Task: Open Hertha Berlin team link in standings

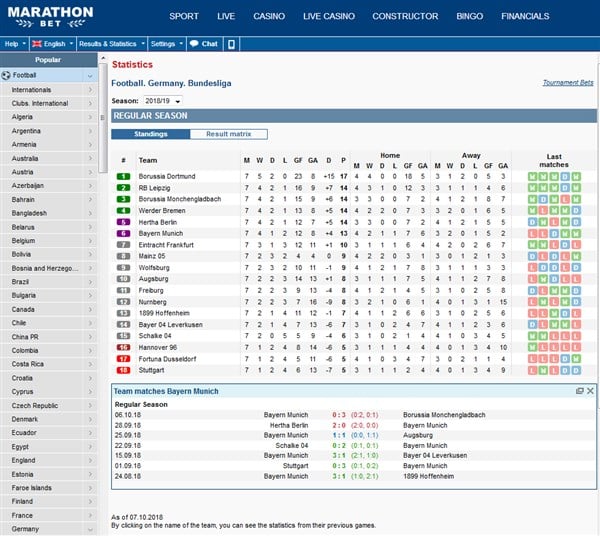Action: pyautogui.click(x=158, y=222)
